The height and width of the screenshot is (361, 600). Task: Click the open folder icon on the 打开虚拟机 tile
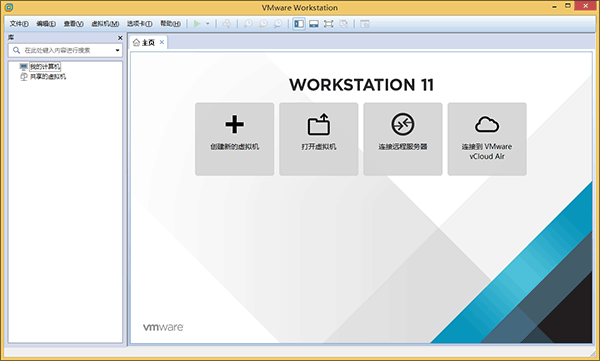[x=319, y=124]
